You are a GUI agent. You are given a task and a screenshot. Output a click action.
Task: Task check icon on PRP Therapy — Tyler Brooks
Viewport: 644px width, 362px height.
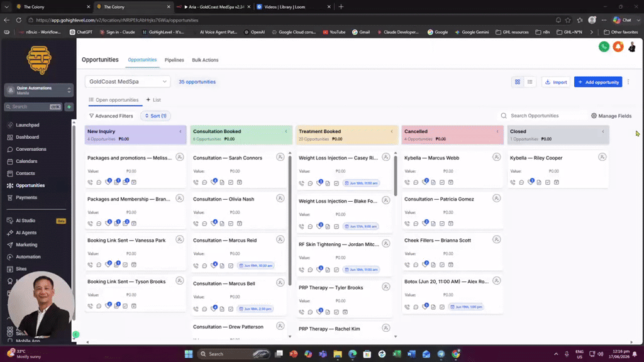[x=336, y=312]
